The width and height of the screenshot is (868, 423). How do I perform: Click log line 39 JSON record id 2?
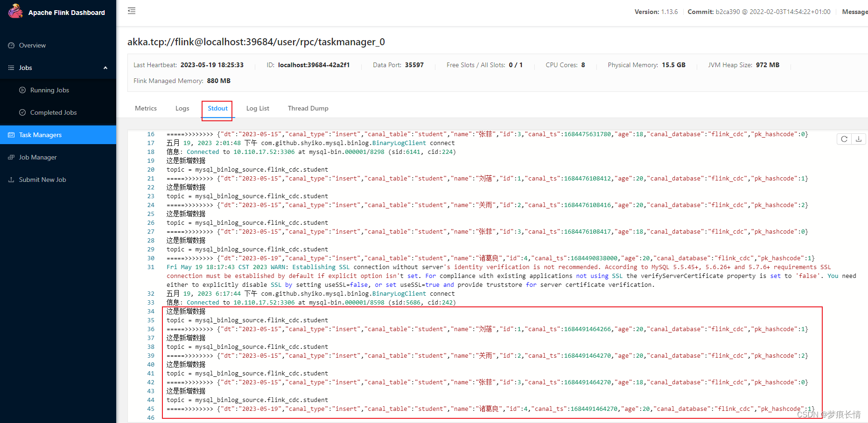[487, 356]
